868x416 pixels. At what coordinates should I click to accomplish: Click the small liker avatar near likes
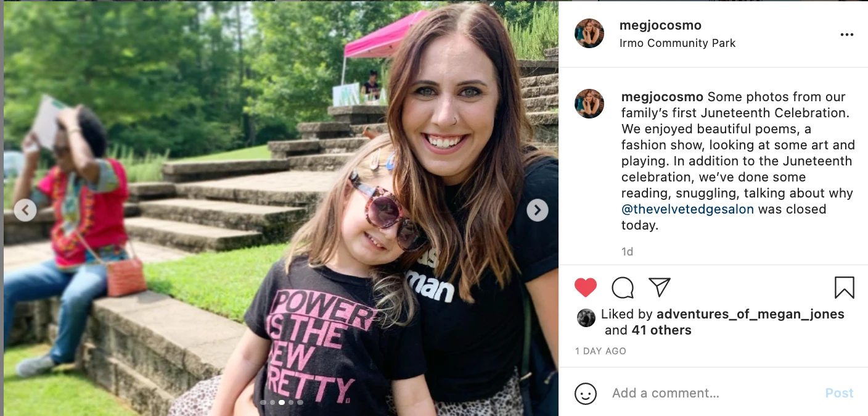point(586,318)
